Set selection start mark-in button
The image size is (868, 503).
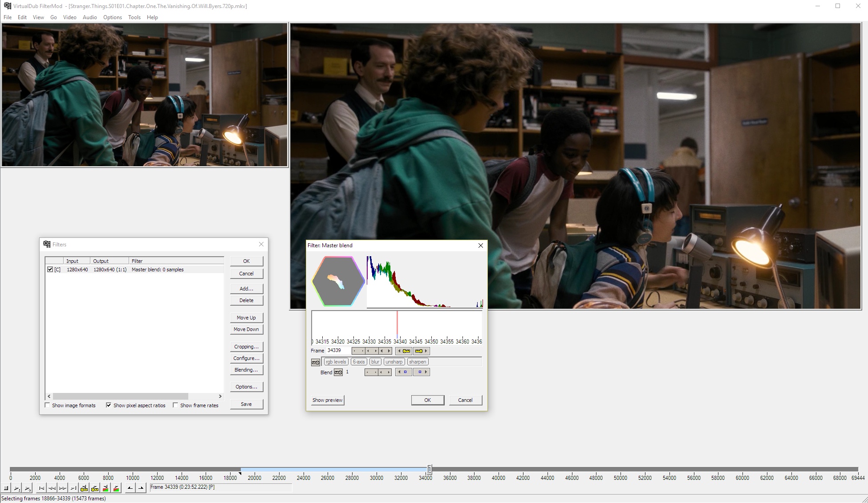point(130,488)
